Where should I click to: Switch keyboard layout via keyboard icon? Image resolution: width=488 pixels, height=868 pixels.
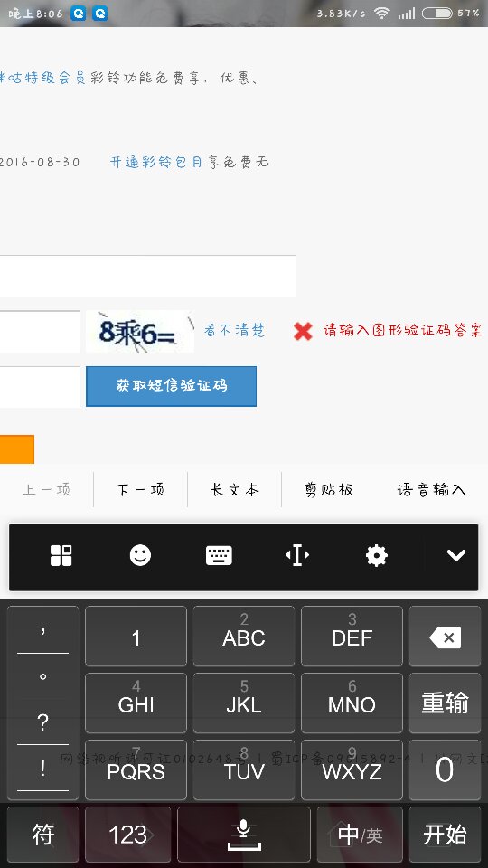coord(219,555)
